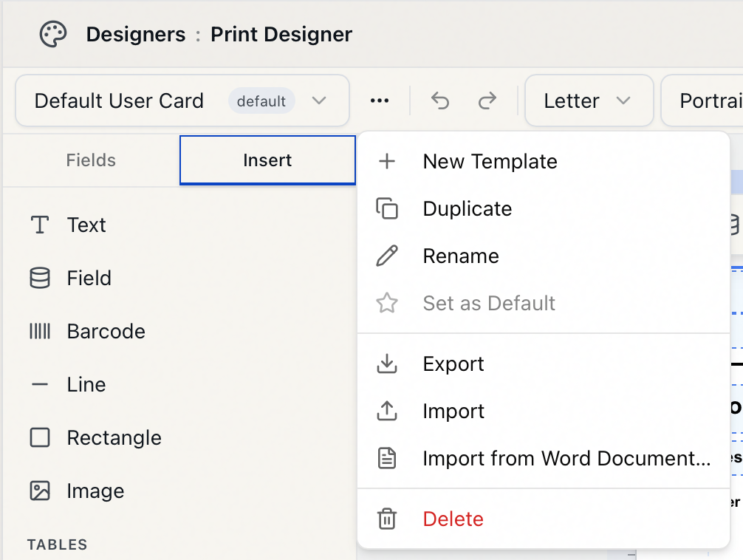Click the Duplicate copy icon
Image resolution: width=743 pixels, height=560 pixels.
tap(387, 208)
